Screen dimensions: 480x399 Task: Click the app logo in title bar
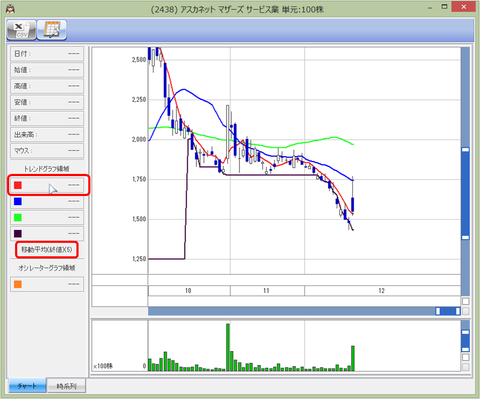(10, 9)
